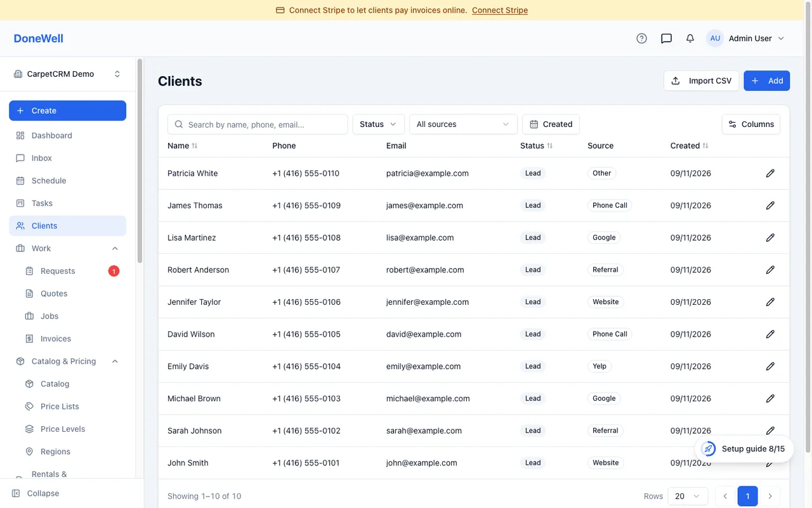
Task: Edit Lisa Martinez using the pencil icon
Action: coord(770,237)
